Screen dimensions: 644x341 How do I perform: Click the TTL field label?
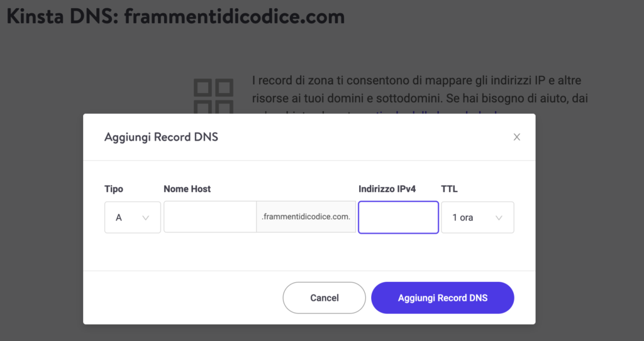(x=449, y=189)
